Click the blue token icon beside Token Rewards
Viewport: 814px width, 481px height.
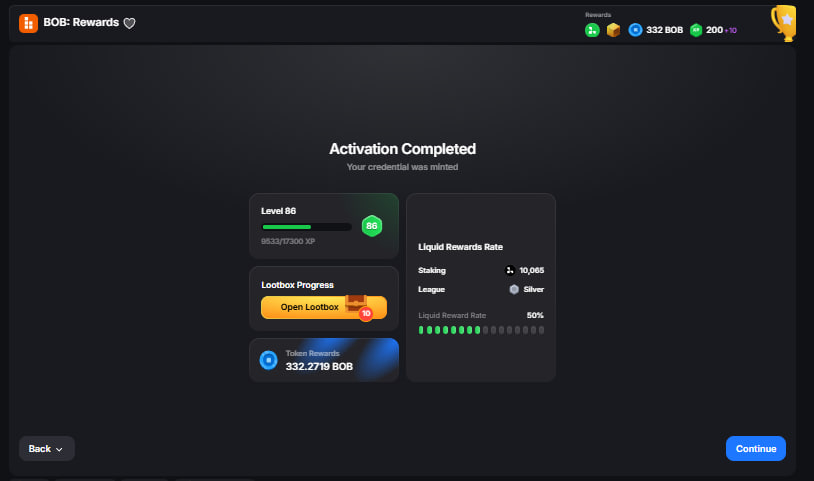click(x=268, y=360)
